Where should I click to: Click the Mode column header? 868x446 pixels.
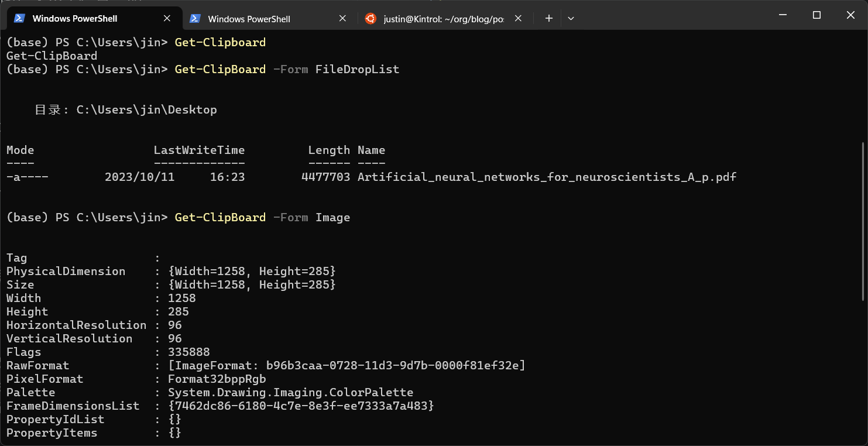[x=20, y=150]
